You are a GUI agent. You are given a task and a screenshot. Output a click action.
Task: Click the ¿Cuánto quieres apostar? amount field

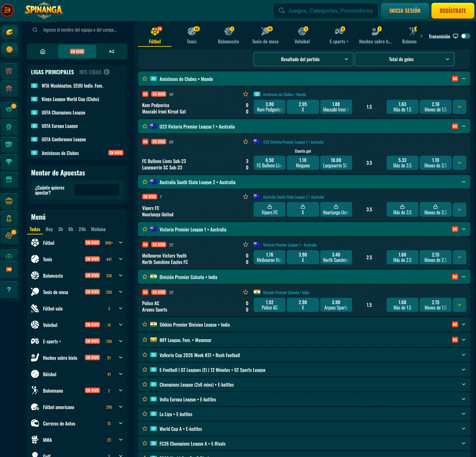point(97,190)
